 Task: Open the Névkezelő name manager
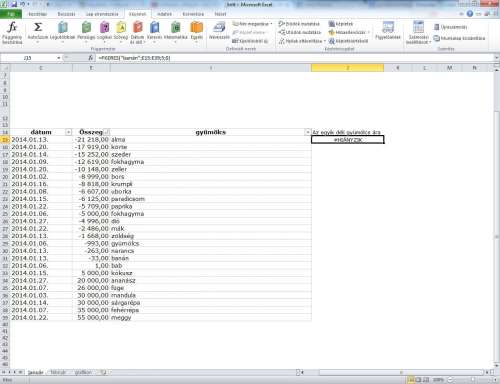coord(219,31)
